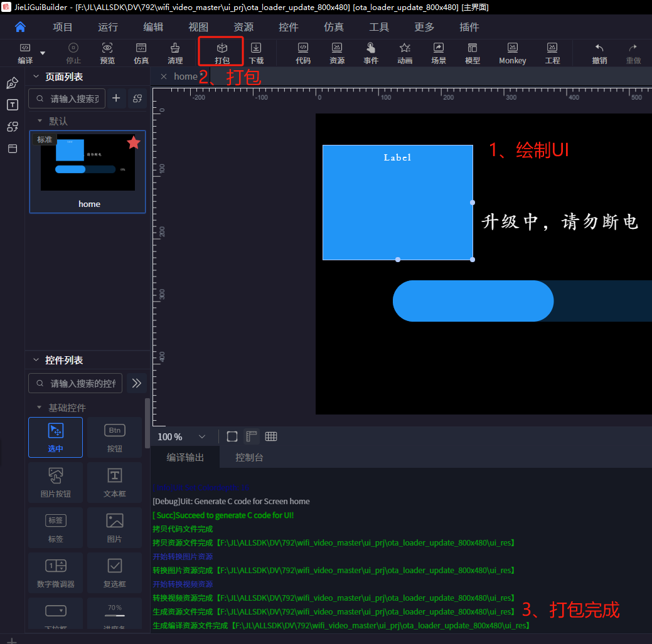
Task: Collapse the 控件列表 panel
Action: (36, 360)
